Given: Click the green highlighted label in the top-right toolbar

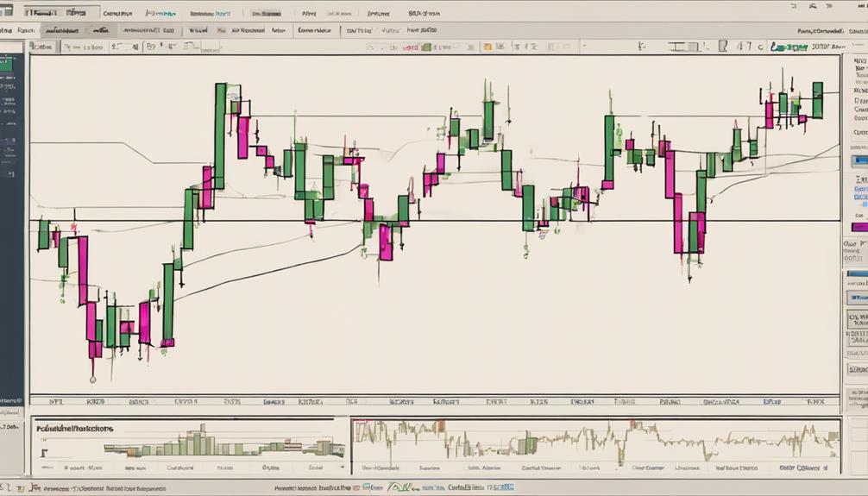Looking at the screenshot, I should [x=789, y=47].
